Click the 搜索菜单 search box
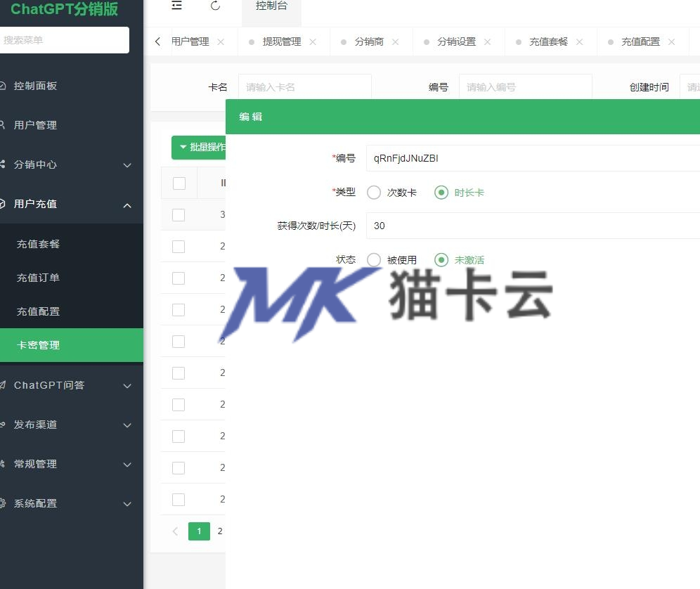 64,40
